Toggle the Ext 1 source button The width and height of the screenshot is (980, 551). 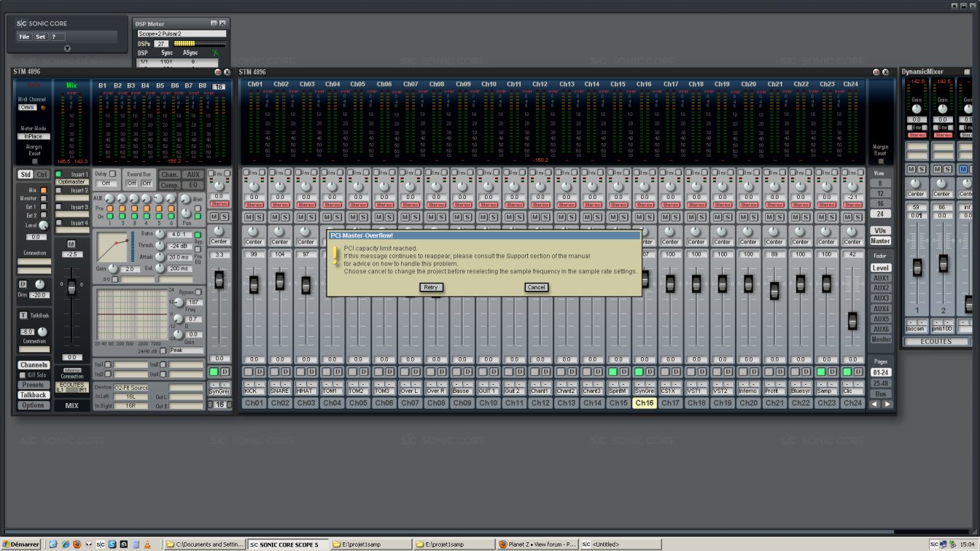click(x=44, y=207)
